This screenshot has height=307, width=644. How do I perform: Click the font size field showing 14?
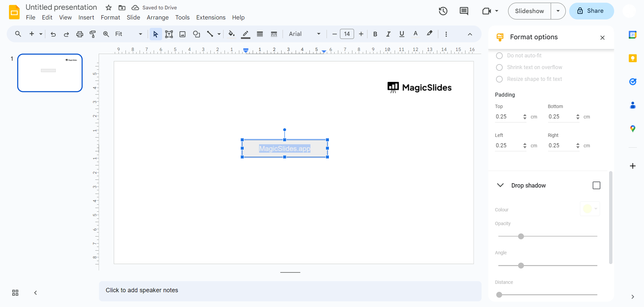347,34
